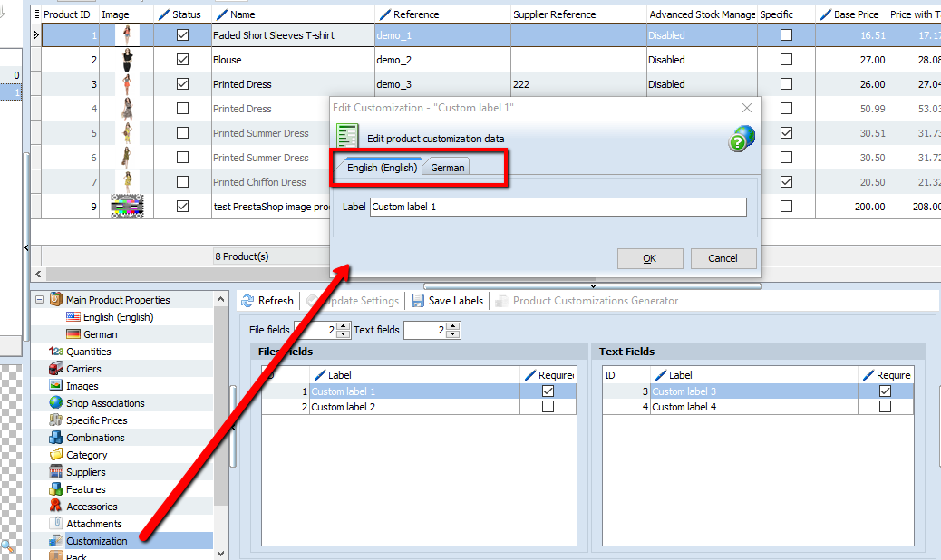Image resolution: width=941 pixels, height=560 pixels.
Task: Click the help globe icon in dialog
Action: (741, 139)
